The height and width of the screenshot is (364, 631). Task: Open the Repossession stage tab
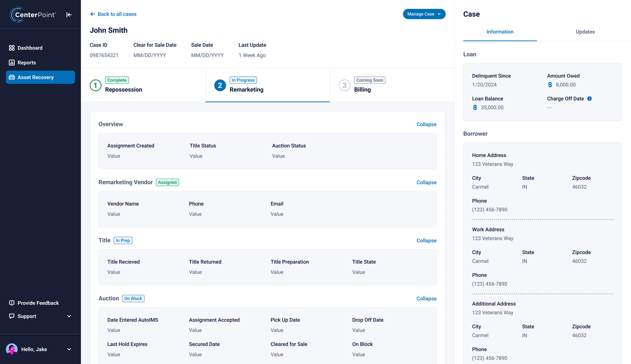click(143, 85)
